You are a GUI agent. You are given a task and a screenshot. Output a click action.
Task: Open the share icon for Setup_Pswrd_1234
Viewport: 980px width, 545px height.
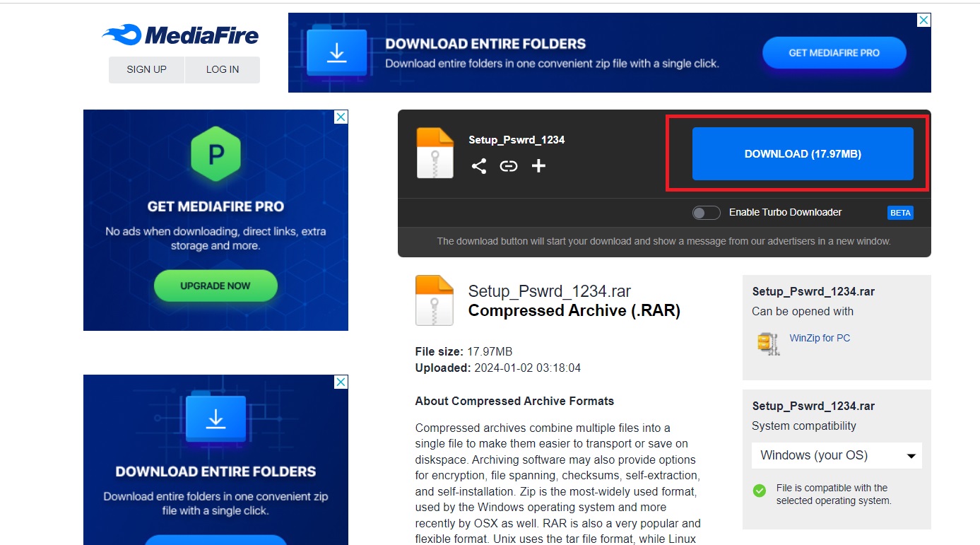(x=479, y=166)
